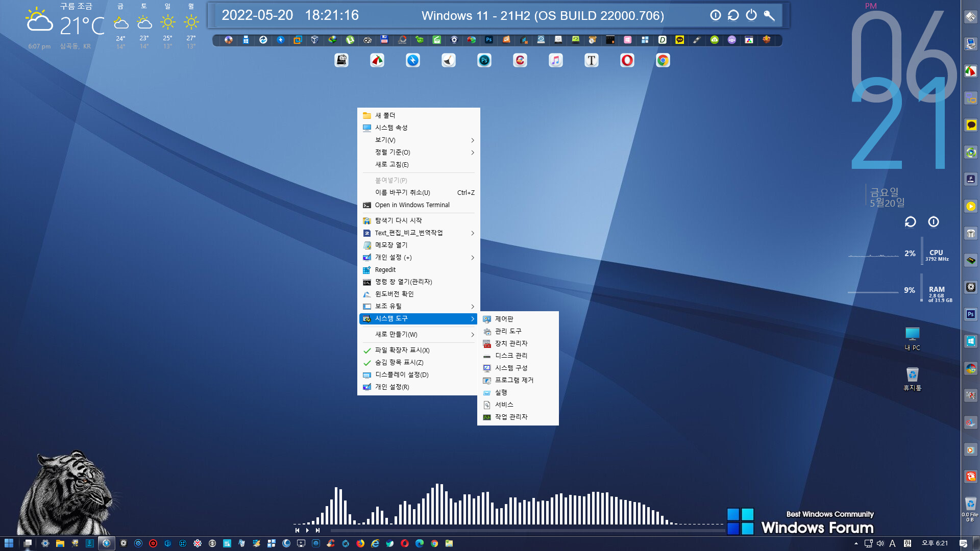
Task: Click the music progress bar under the visualizer
Action: 527,531
